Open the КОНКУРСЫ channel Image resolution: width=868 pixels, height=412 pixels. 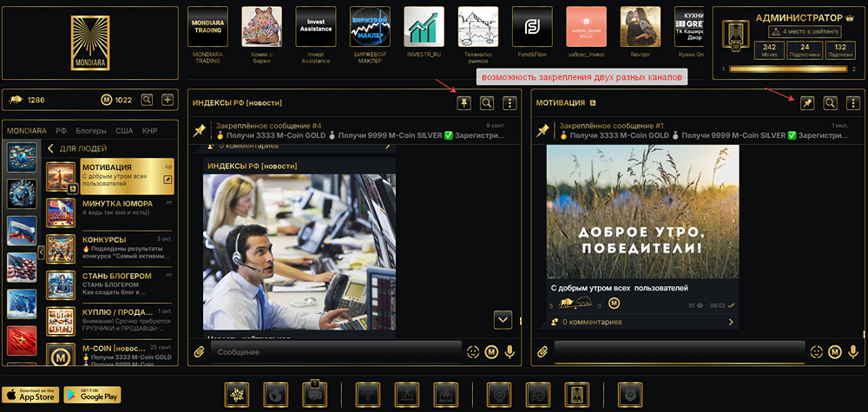tap(110, 249)
